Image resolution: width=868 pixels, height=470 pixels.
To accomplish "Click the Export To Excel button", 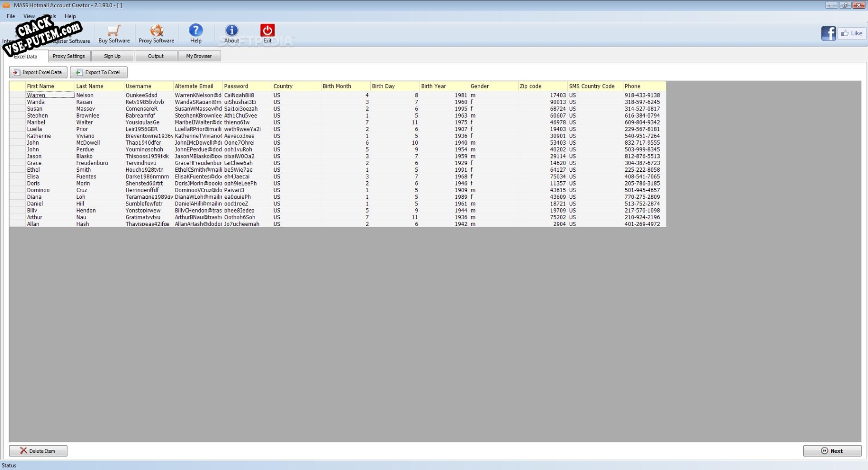I will click(99, 72).
